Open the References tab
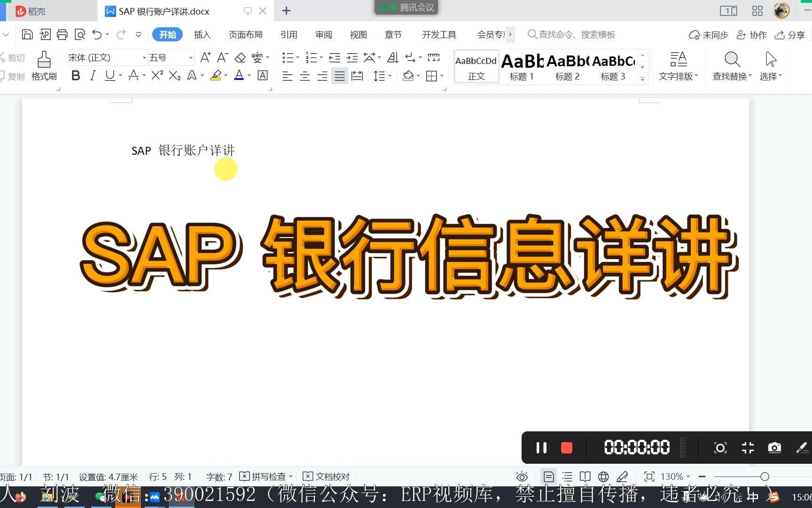This screenshot has height=508, width=812. coord(289,34)
